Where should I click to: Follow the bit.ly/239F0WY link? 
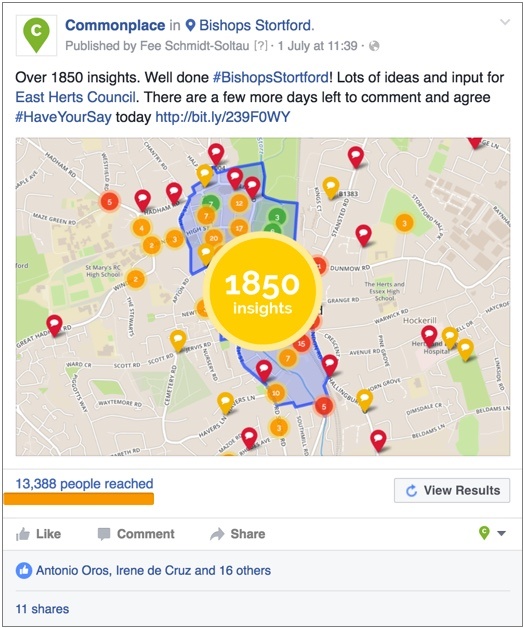point(222,117)
